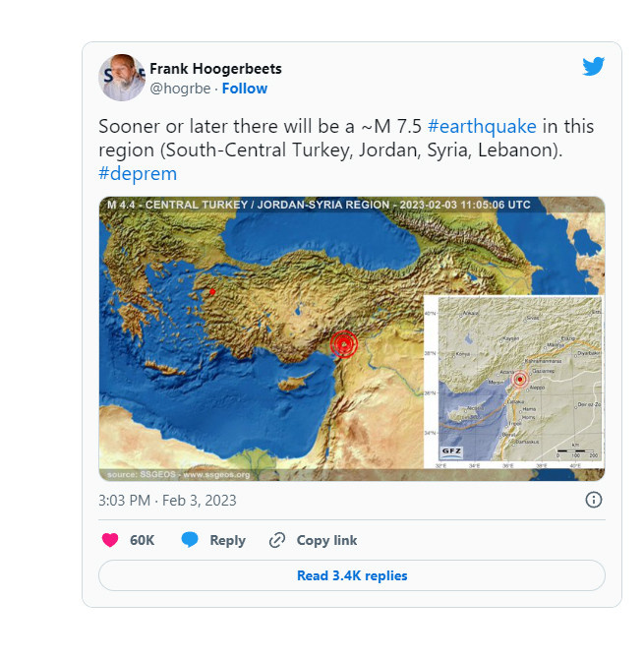The image size is (644, 659).
Task: Like the tweet with the heart icon
Action: [x=110, y=540]
